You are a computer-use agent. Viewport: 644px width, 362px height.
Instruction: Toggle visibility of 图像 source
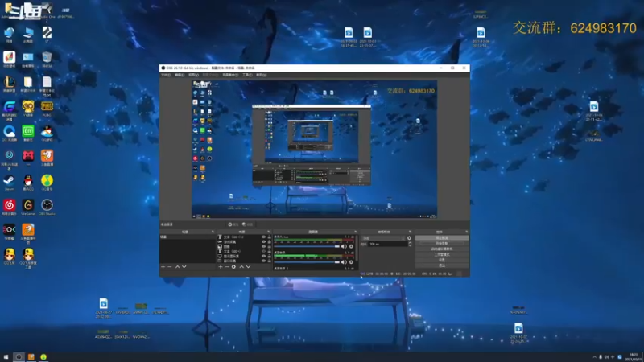click(264, 246)
